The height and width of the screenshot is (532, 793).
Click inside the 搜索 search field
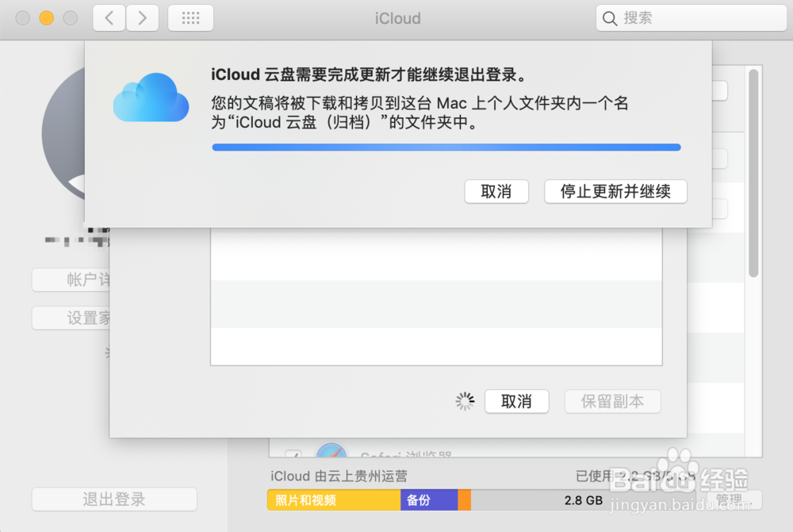coord(690,18)
